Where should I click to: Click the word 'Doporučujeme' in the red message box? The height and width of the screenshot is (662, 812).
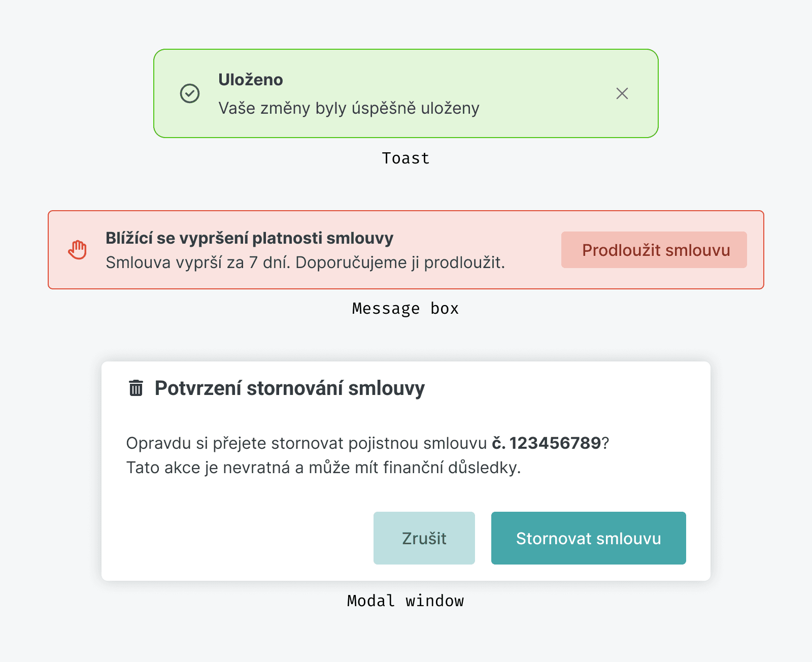pos(356,263)
